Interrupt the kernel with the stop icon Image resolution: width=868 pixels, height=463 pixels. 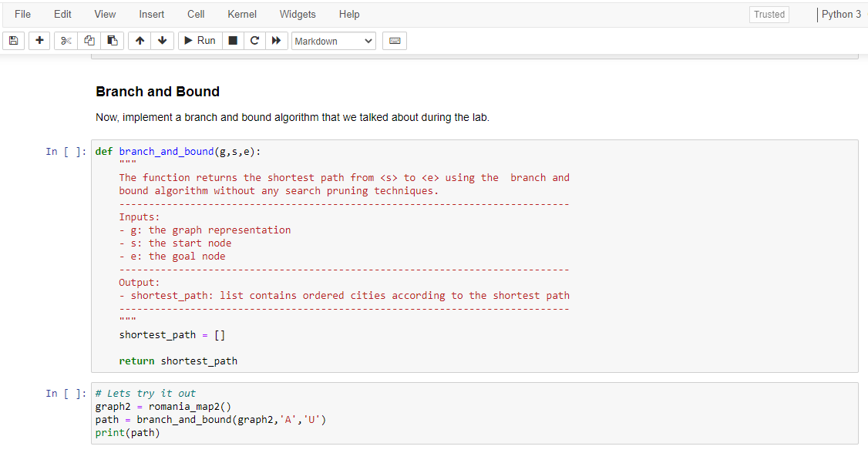[x=233, y=40]
